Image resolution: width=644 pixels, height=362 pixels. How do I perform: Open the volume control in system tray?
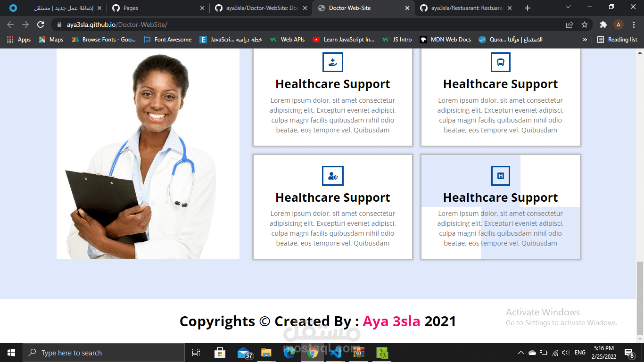click(x=566, y=353)
